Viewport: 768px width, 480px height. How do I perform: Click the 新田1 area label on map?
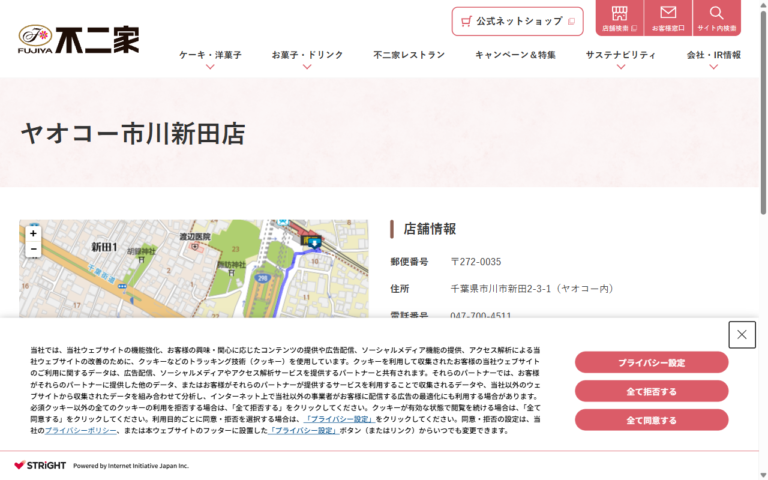(104, 247)
